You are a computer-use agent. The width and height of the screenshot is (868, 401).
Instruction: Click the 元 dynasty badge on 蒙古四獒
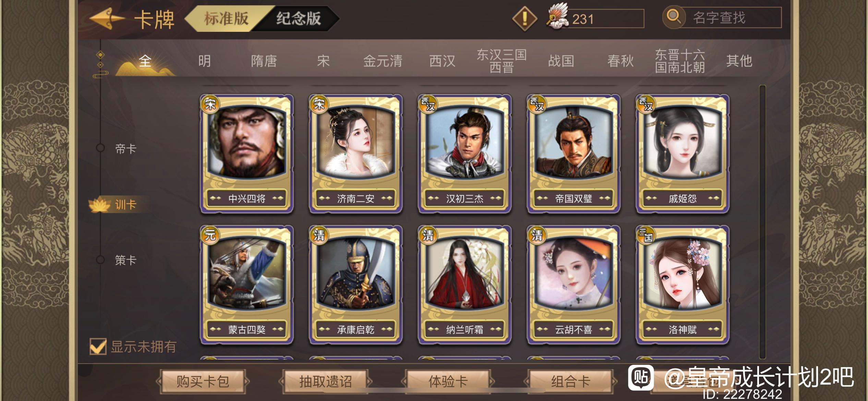click(x=210, y=235)
